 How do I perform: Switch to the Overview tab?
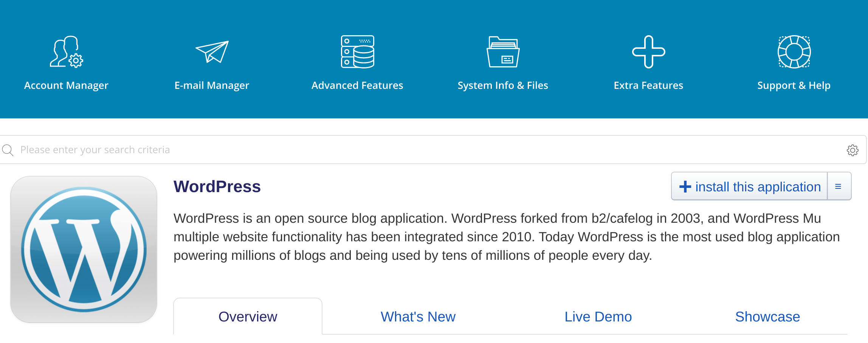tap(248, 317)
